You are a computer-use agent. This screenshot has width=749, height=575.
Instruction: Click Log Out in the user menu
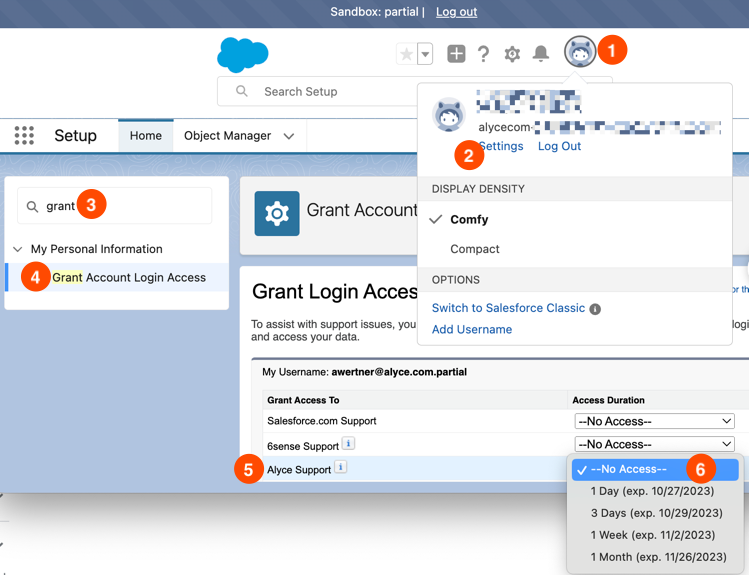pos(559,146)
